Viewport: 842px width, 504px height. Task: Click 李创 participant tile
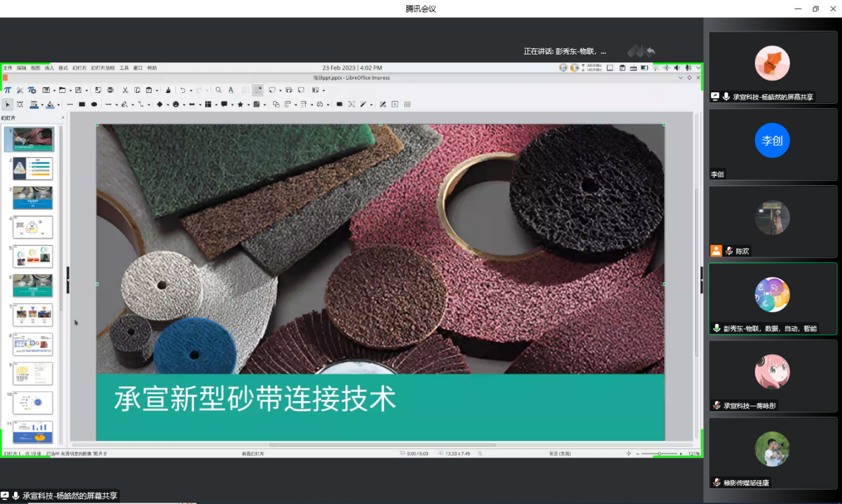tap(772, 144)
